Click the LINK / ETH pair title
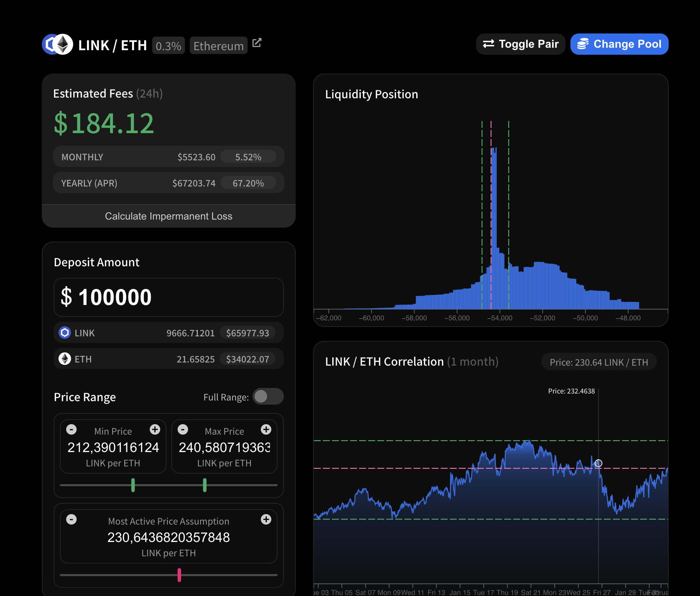The height and width of the screenshot is (596, 700). click(x=112, y=46)
